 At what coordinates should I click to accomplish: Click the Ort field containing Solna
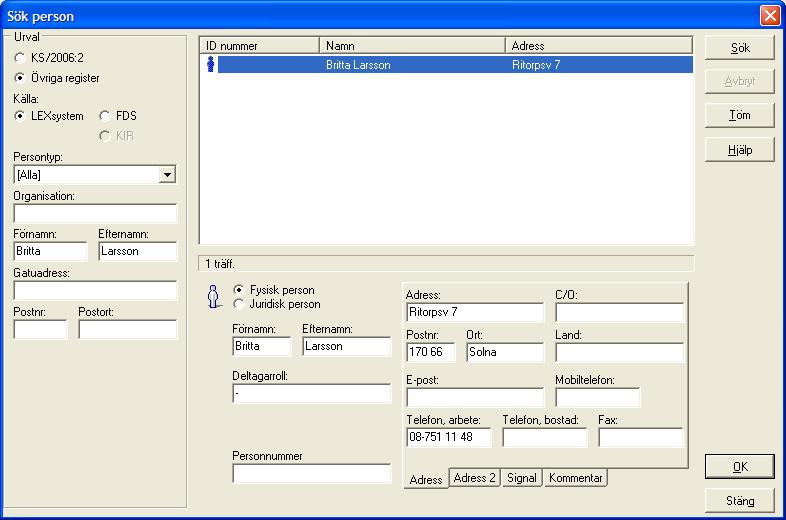[x=505, y=352]
